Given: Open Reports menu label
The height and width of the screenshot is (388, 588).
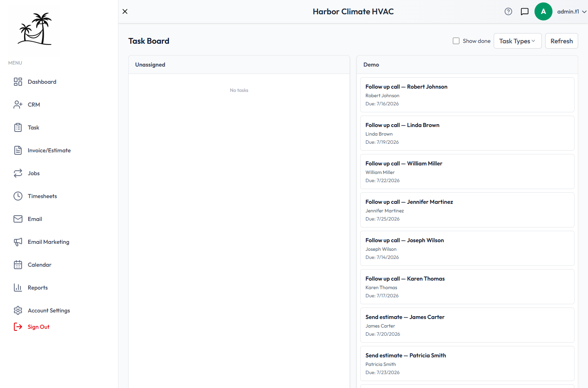Looking at the screenshot, I should click(x=38, y=288).
